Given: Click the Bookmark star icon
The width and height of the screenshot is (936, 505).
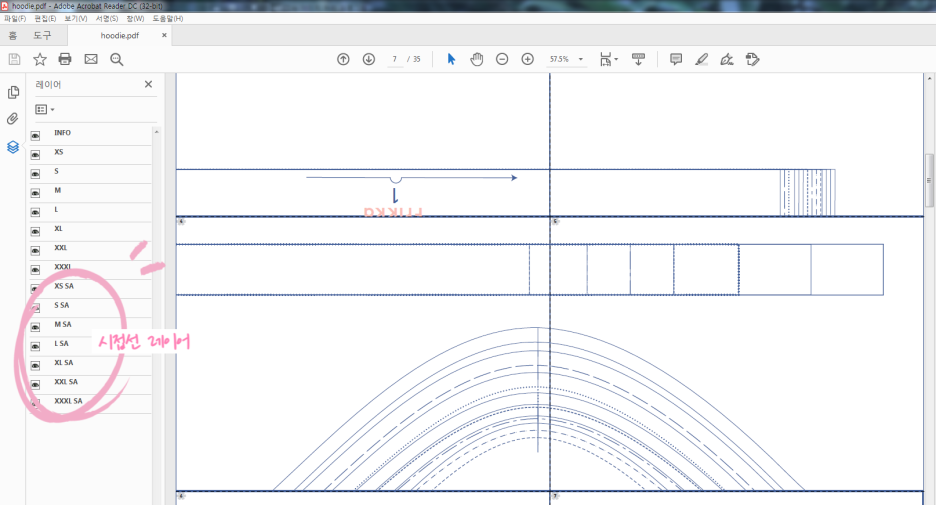Looking at the screenshot, I should (39, 59).
